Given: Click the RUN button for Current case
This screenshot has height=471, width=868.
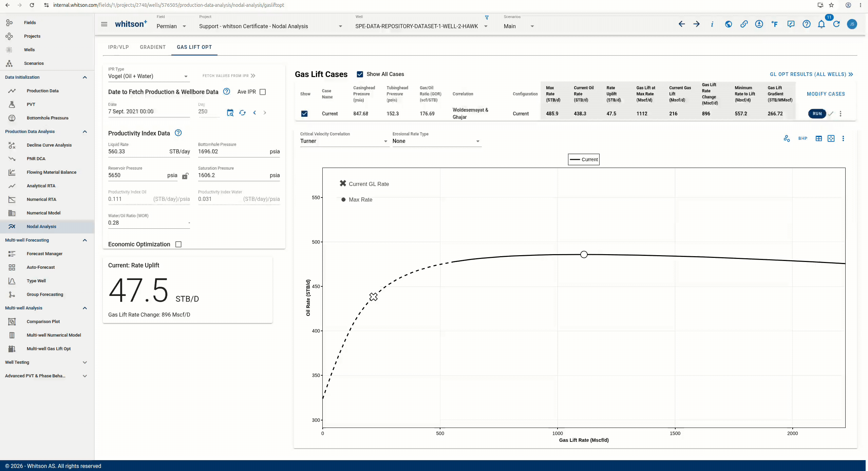Looking at the screenshot, I should [817, 114].
